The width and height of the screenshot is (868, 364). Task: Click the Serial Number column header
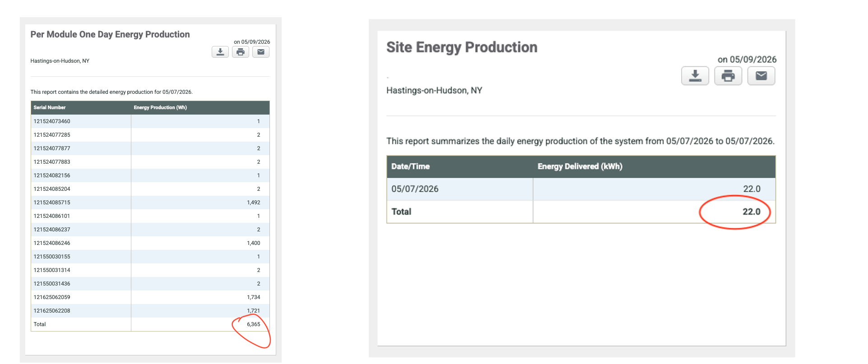coord(50,107)
